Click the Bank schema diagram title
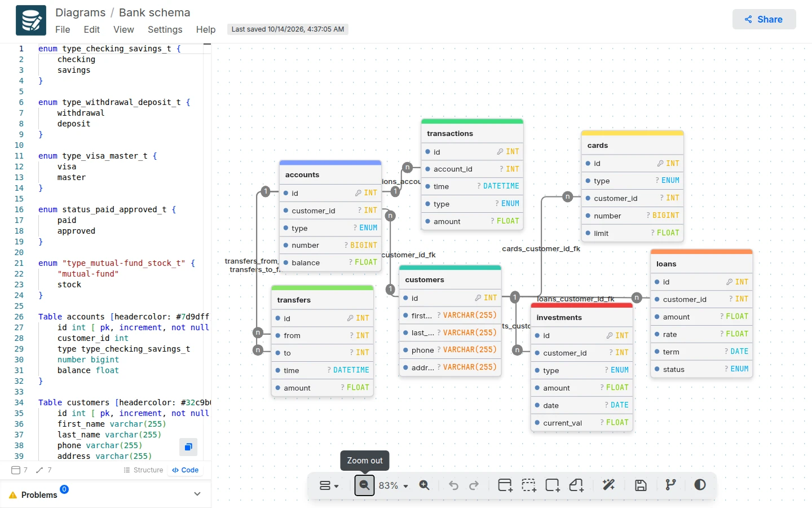 155,12
